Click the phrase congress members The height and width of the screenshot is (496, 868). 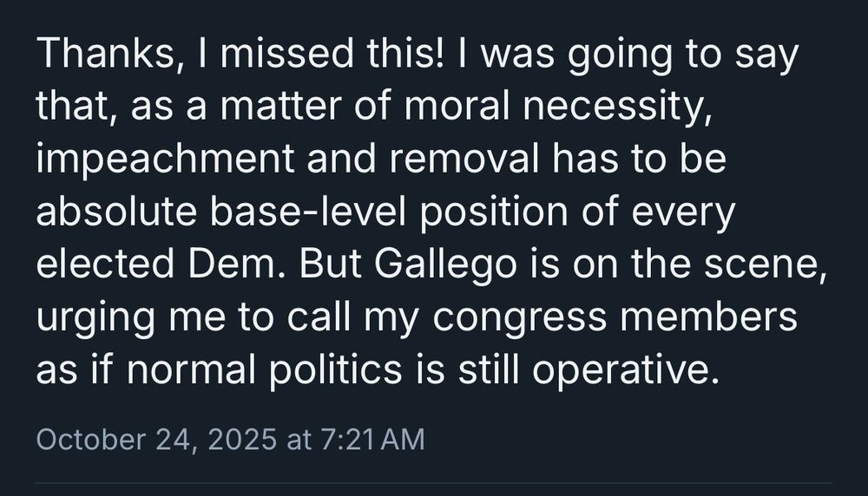coord(614,319)
